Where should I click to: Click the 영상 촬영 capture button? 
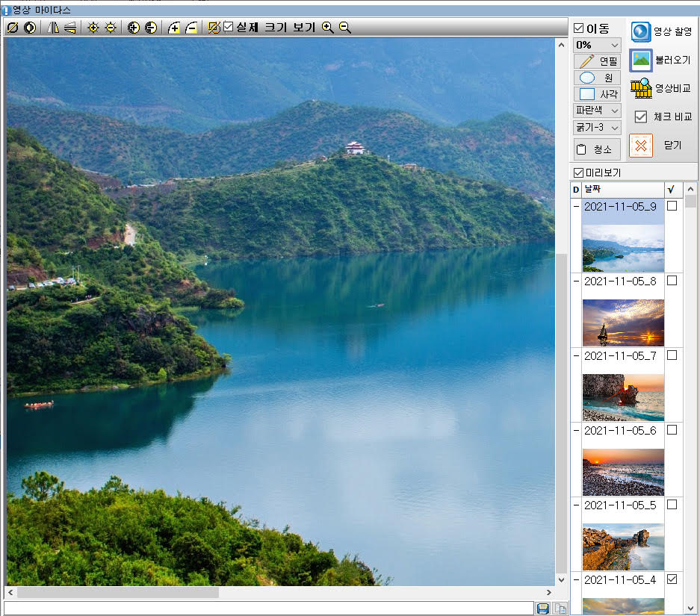tap(660, 31)
